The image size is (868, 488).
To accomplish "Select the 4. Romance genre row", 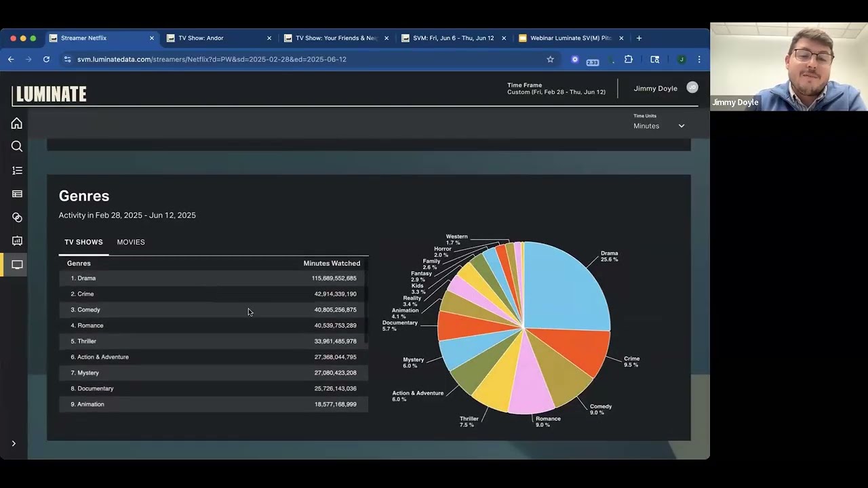I will (x=214, y=325).
